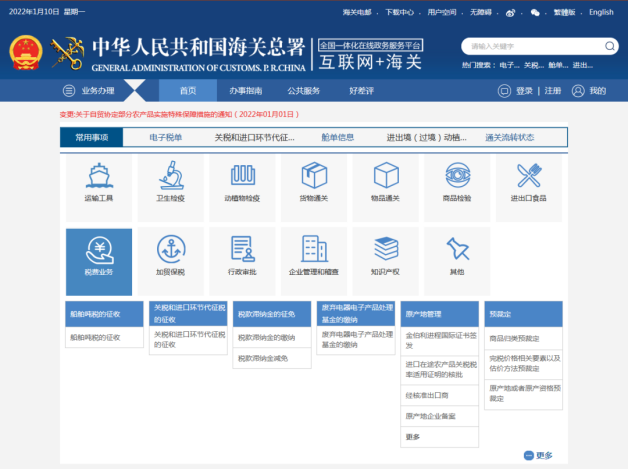Open the 加贸保税 anchor icon

coord(170,254)
